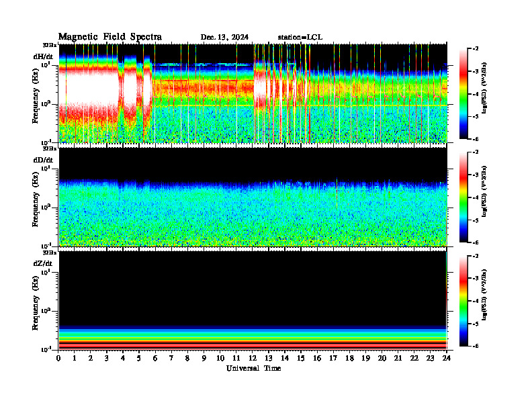Viewport: 532px width, 411px height.
Task: Click hour "4" on the Universal Time axis
Action: point(123,359)
